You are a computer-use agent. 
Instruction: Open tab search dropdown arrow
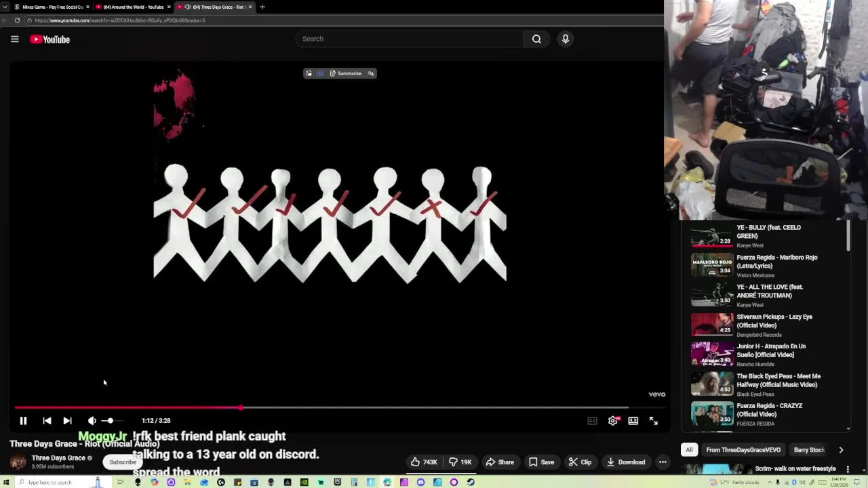click(x=5, y=7)
